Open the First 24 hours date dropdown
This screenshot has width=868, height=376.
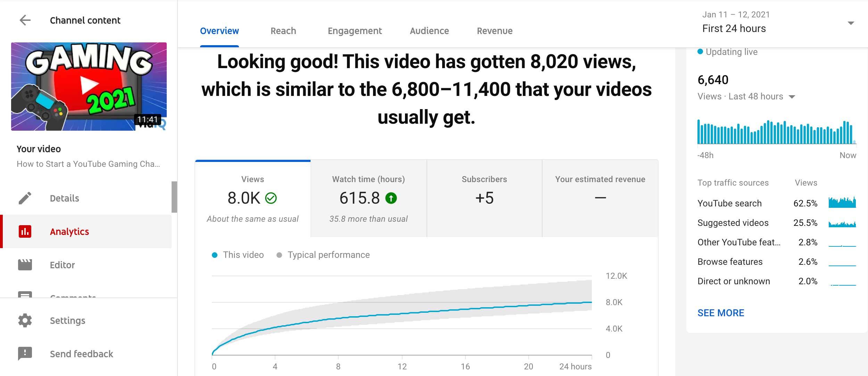coord(851,23)
